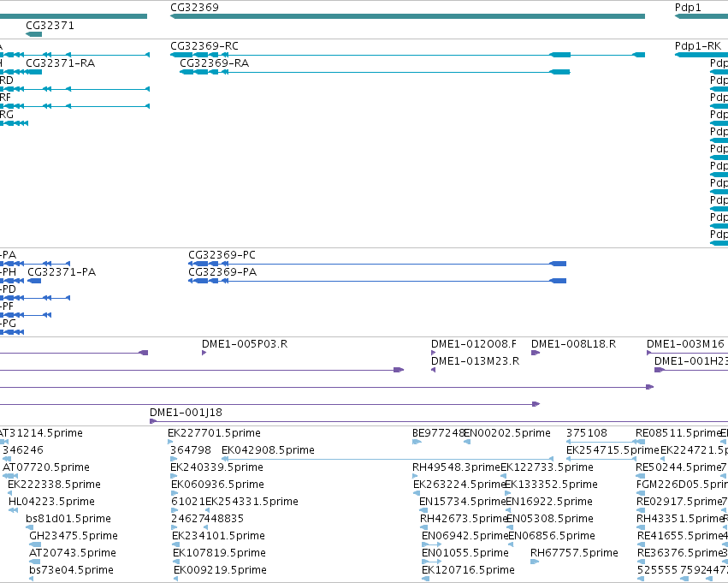Click EST EK042908.5prime label
Image resolution: width=728 pixels, height=583 pixels.
(268, 450)
